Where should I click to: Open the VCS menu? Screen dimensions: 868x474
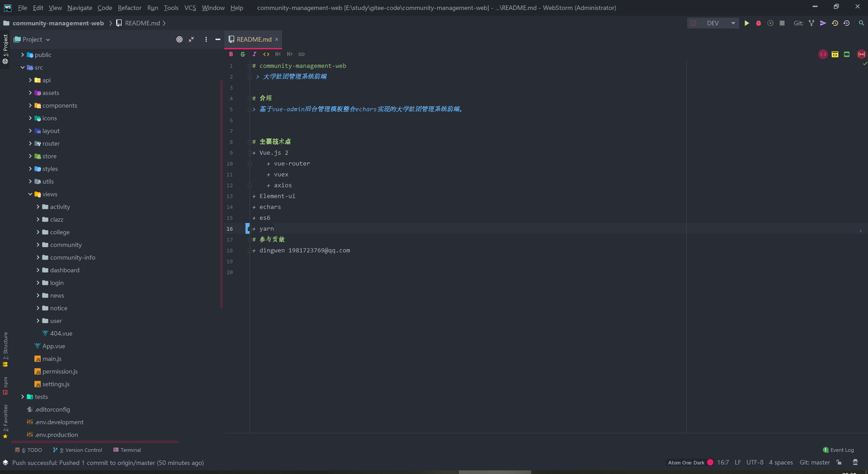[x=190, y=8]
